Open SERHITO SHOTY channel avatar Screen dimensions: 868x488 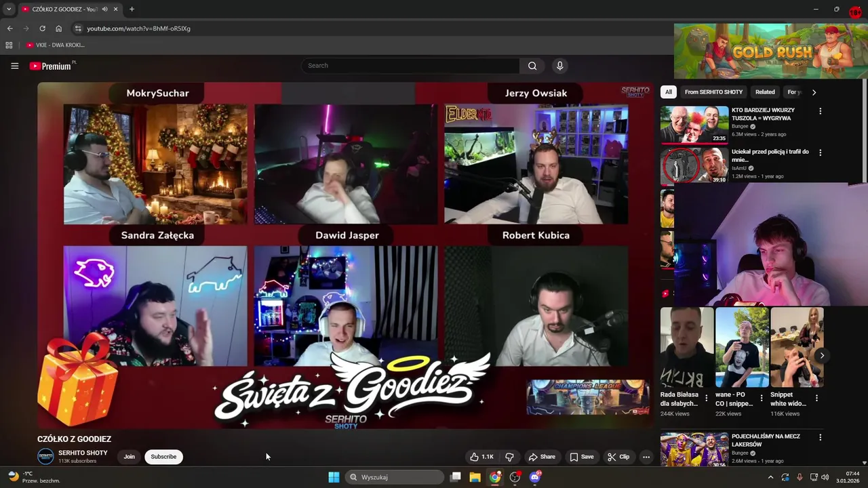(45, 456)
